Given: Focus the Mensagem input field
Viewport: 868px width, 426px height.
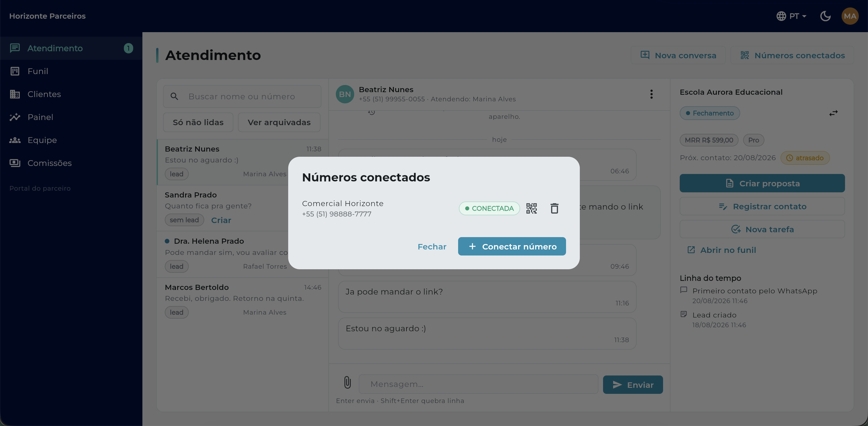Looking at the screenshot, I should (478, 384).
